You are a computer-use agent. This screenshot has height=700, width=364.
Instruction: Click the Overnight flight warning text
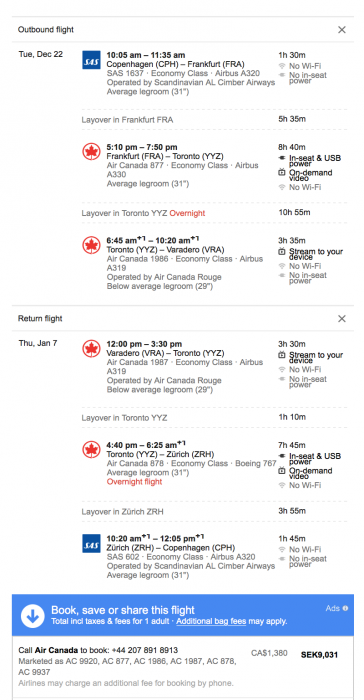134,482
